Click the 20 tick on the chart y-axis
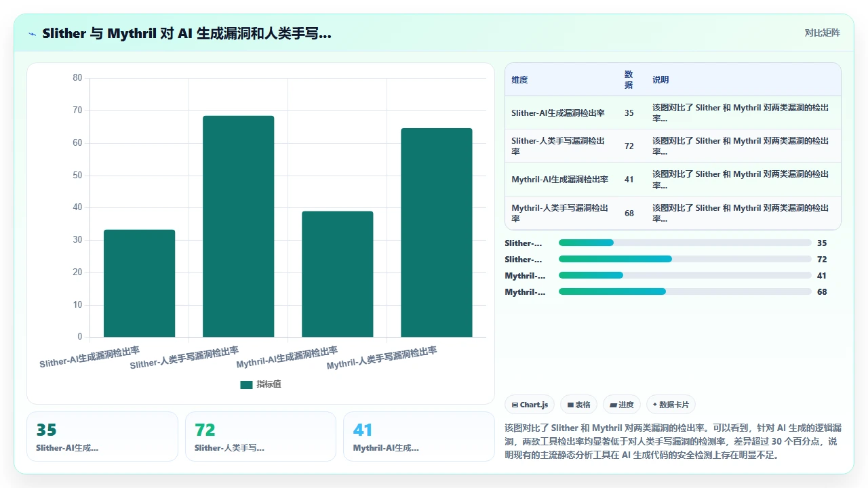868x488 pixels. tap(77, 272)
